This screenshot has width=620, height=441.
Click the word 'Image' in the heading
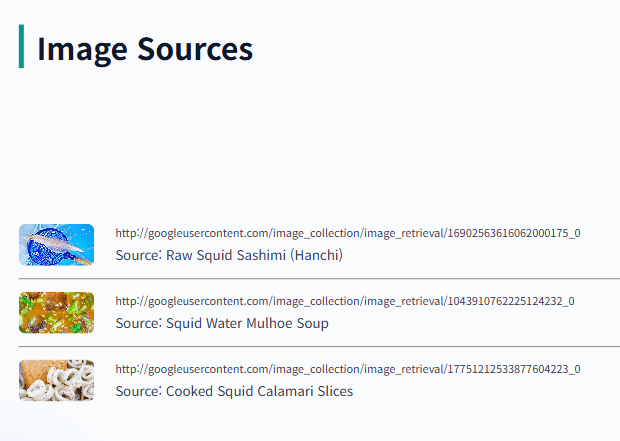(82, 50)
